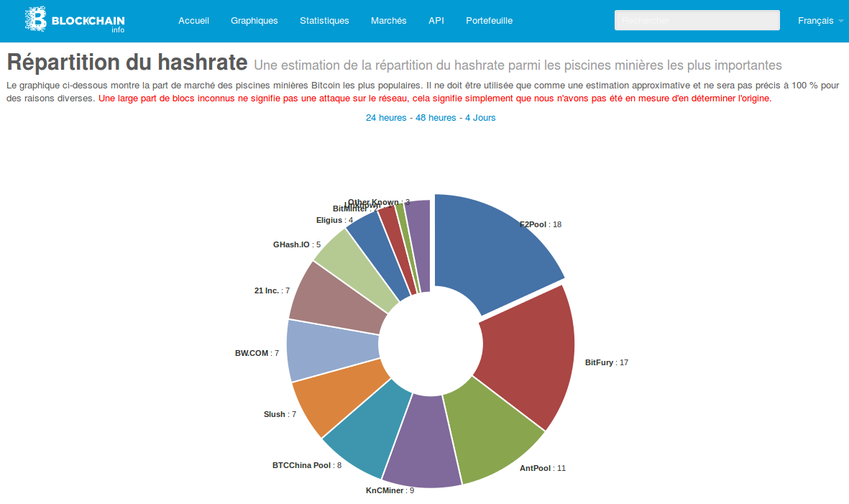Click the red unknown-blocks warning text
Image resolution: width=849 pixels, height=504 pixels.
(x=435, y=98)
